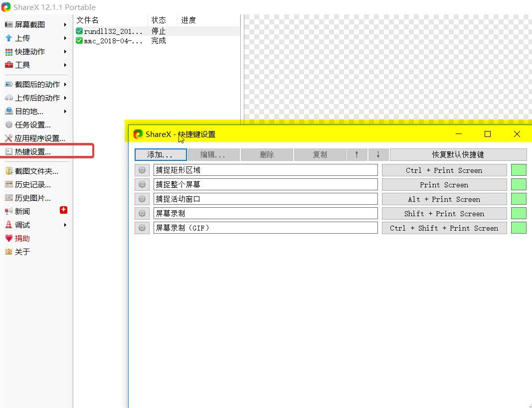The image size is (532, 408).
Task: Expand the 目的地 submenu arrow
Action: tap(65, 112)
